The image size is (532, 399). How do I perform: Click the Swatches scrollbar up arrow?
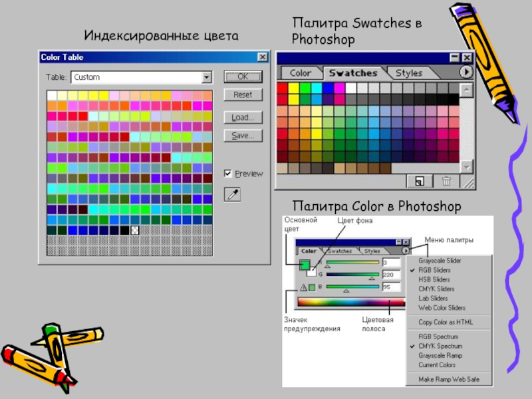[x=467, y=90]
